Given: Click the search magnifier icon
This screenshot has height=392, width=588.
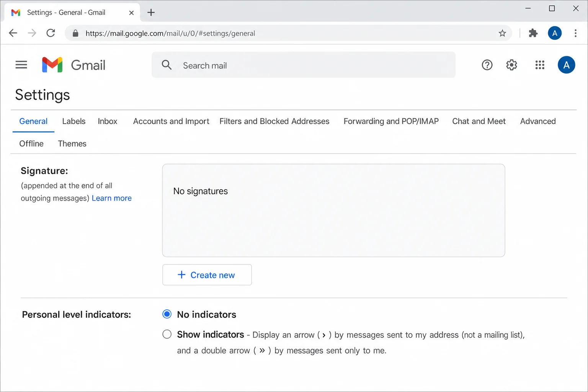Looking at the screenshot, I should [167, 65].
